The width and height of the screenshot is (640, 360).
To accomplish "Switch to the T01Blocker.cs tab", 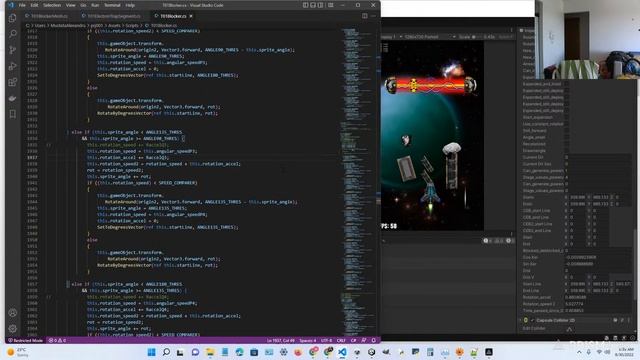I will point(172,16).
